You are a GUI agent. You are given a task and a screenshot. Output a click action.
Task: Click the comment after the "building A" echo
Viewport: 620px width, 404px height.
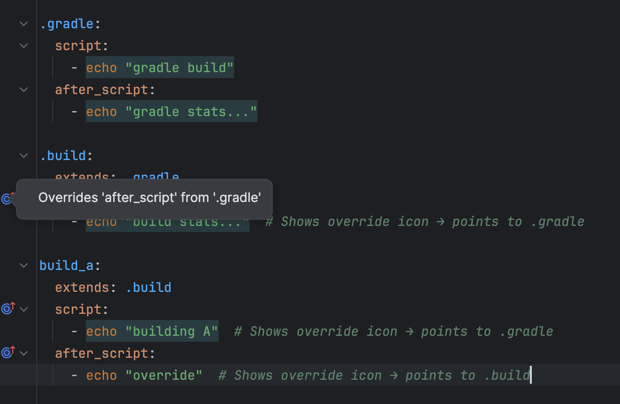(x=393, y=331)
